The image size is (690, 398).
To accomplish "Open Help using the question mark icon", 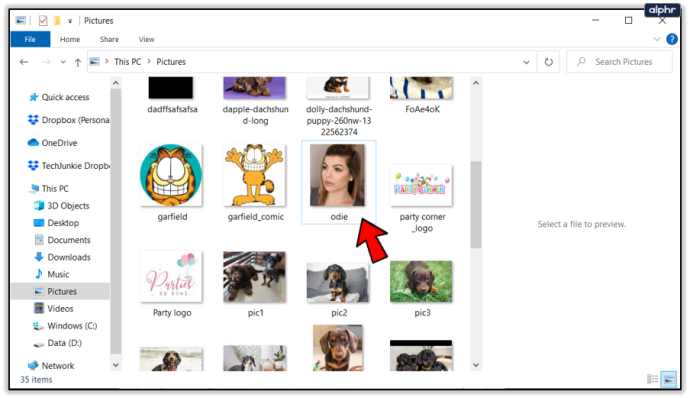I will click(672, 39).
